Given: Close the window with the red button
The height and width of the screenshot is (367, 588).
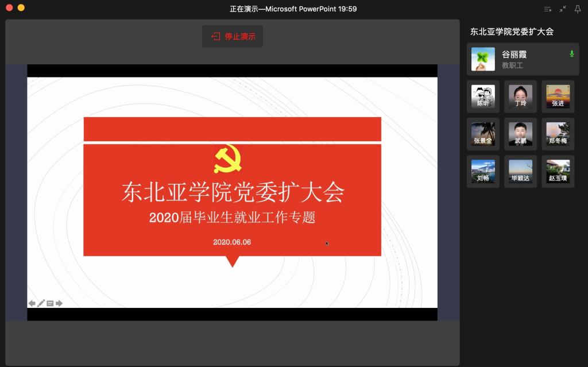Looking at the screenshot, I should point(9,7).
